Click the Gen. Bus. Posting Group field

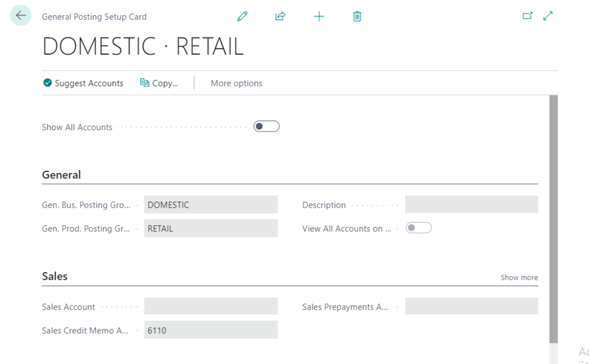[x=211, y=205]
